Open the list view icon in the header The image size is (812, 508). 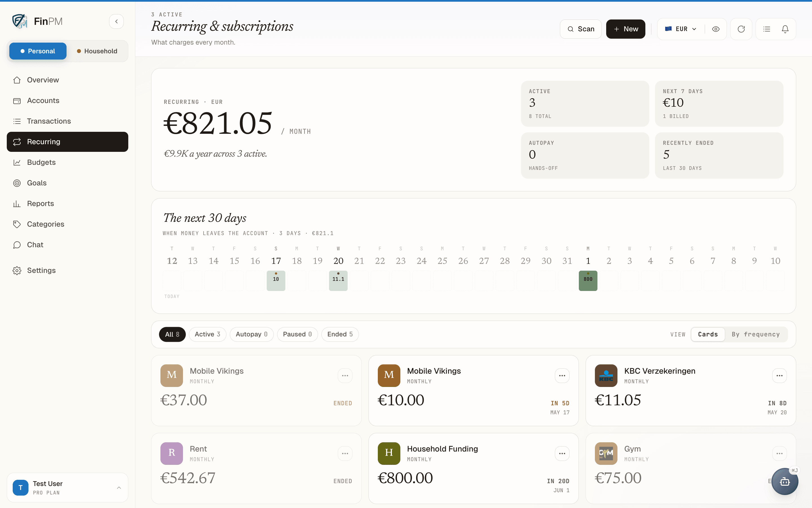[x=767, y=29]
